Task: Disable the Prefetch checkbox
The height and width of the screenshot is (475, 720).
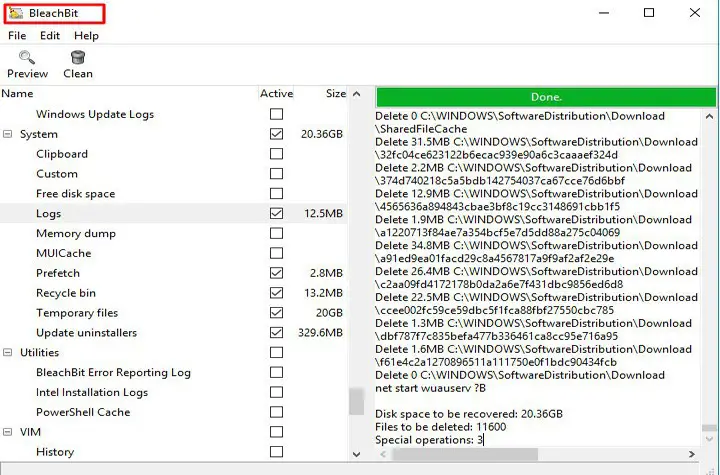Action: (x=276, y=273)
